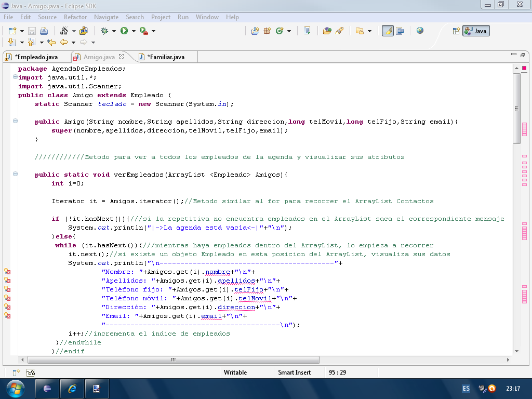
Task: Navigate Back with yellow arrow icon
Action: (x=64, y=42)
